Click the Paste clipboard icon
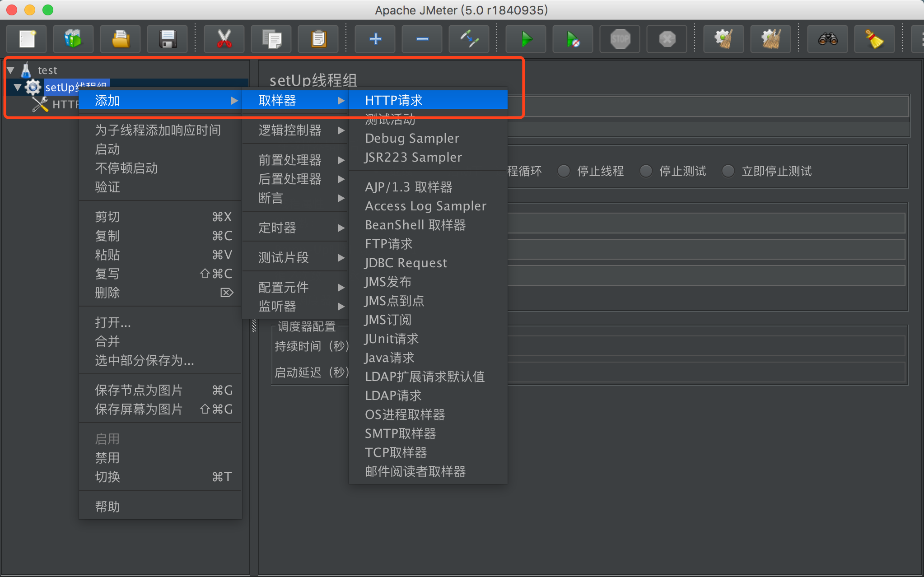924x577 pixels. (318, 39)
